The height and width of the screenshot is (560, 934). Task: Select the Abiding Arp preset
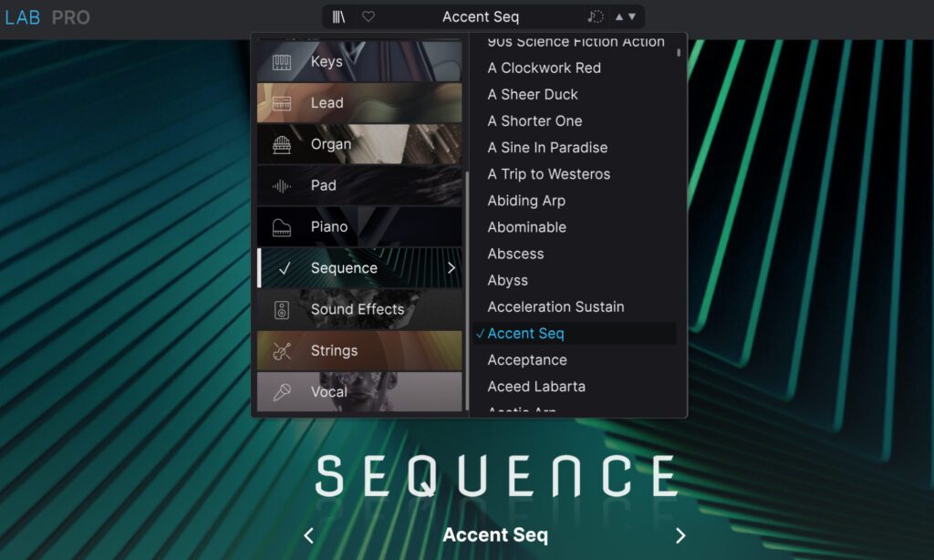click(x=526, y=201)
